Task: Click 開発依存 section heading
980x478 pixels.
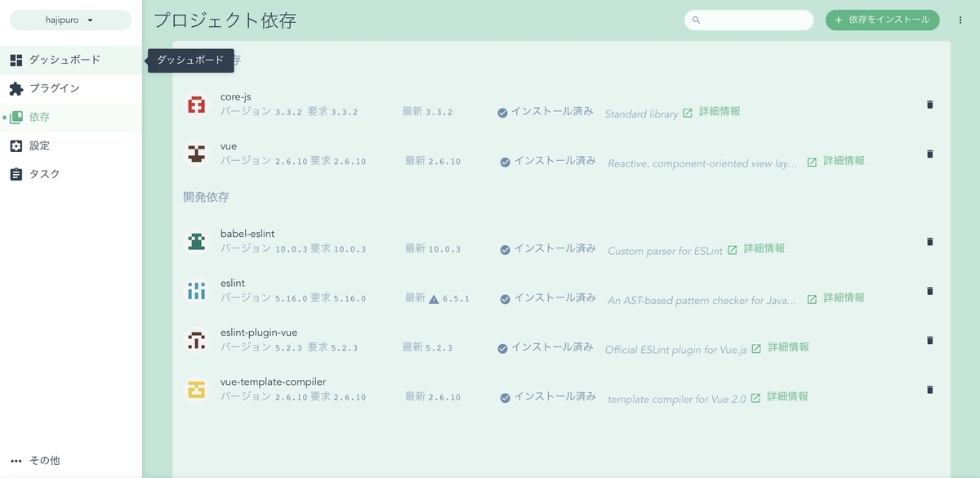Action: pos(206,197)
